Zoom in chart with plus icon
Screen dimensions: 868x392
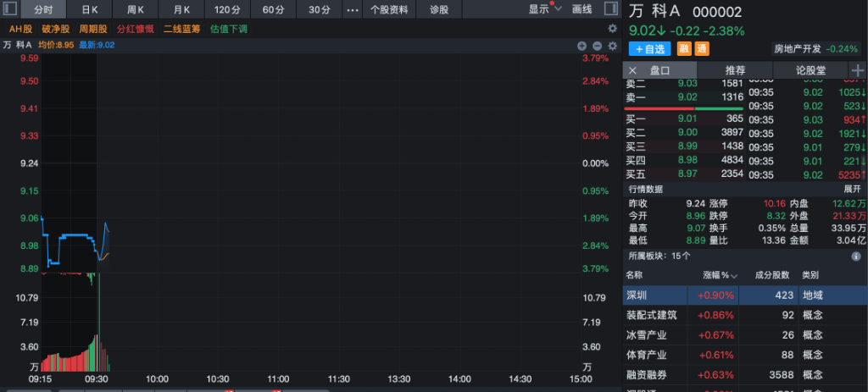(581, 46)
